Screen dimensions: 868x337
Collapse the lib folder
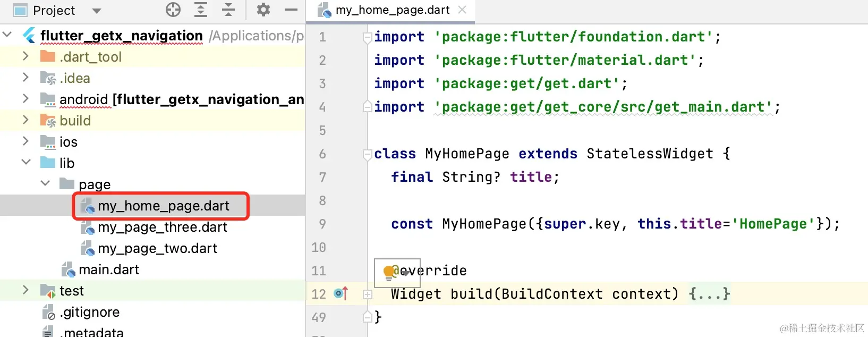[25, 162]
